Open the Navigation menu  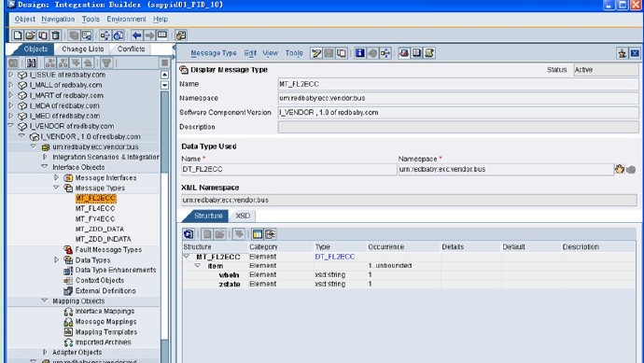tap(58, 19)
